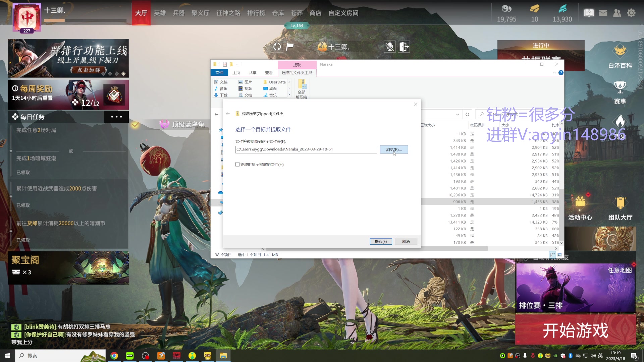This screenshot has height=362, width=644.
Task: Open Windows Start menu
Action: (x=7, y=356)
